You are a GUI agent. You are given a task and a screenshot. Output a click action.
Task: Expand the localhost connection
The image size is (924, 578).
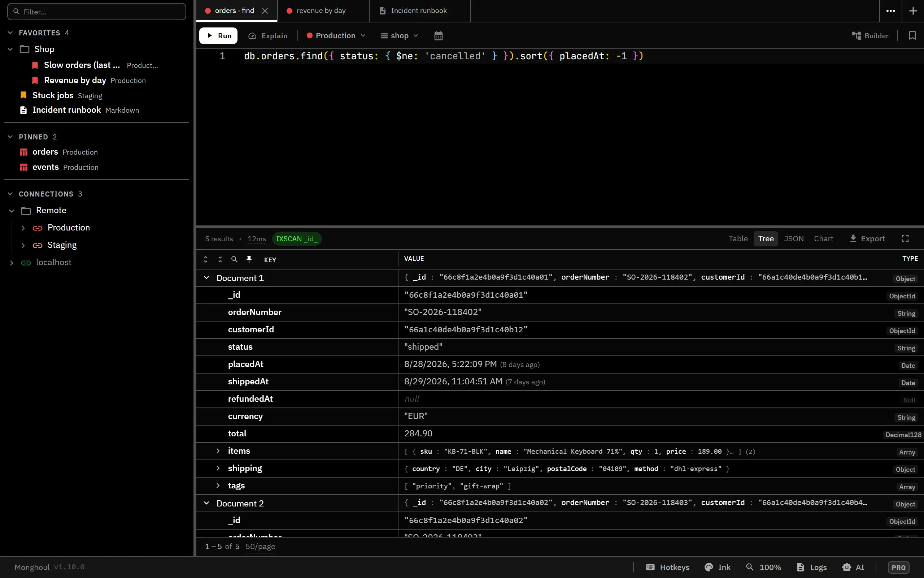pyautogui.click(x=12, y=263)
